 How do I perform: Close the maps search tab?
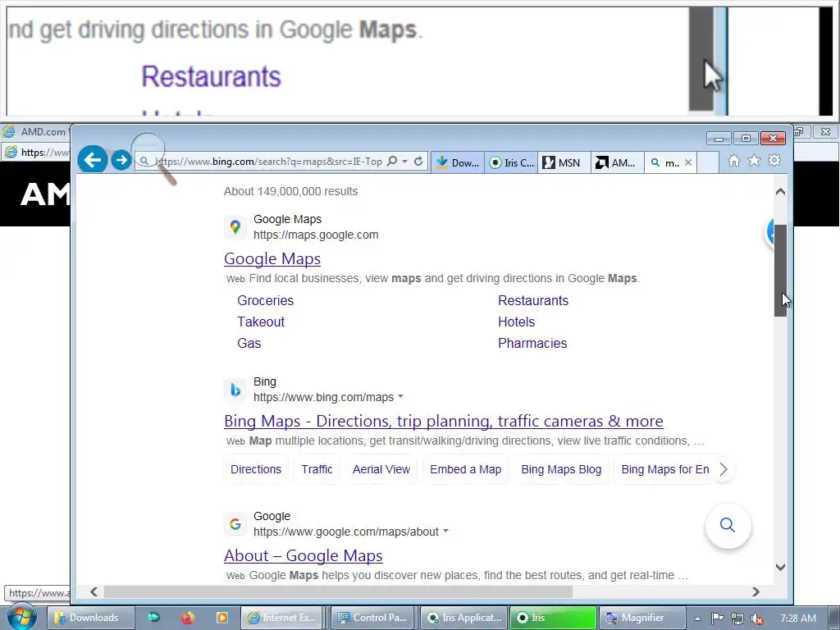coord(688,162)
